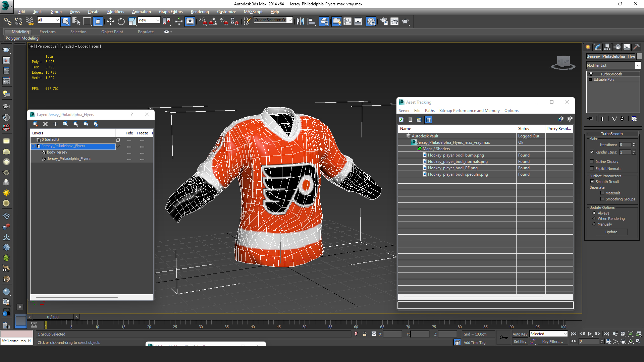Open ribbon options dropdown arrow
The height and width of the screenshot is (362, 644).
pos(171,32)
